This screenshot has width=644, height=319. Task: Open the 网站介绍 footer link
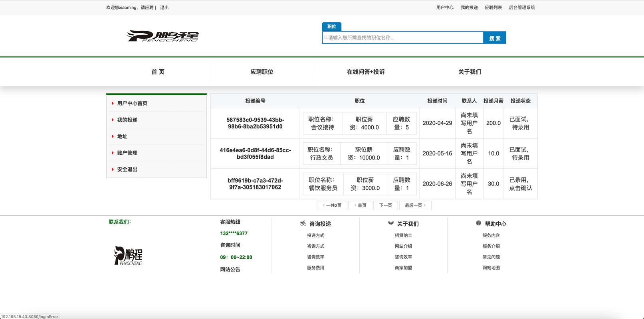(403, 246)
